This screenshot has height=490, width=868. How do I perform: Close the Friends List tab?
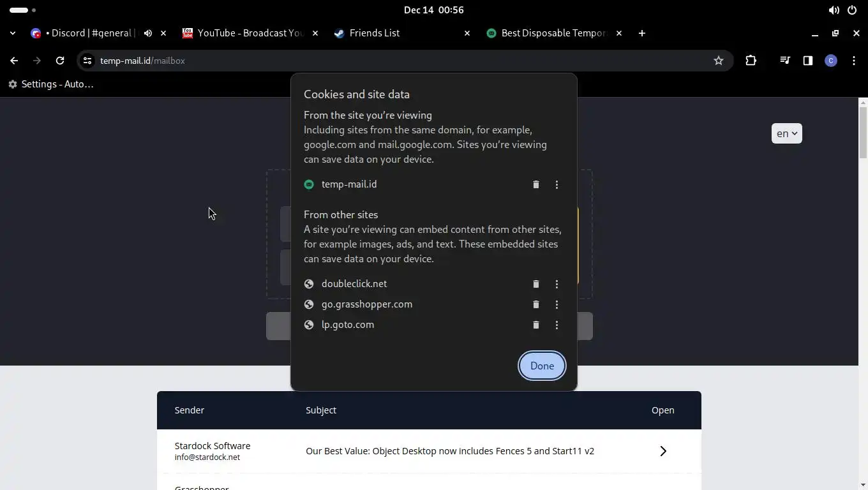pos(467,33)
